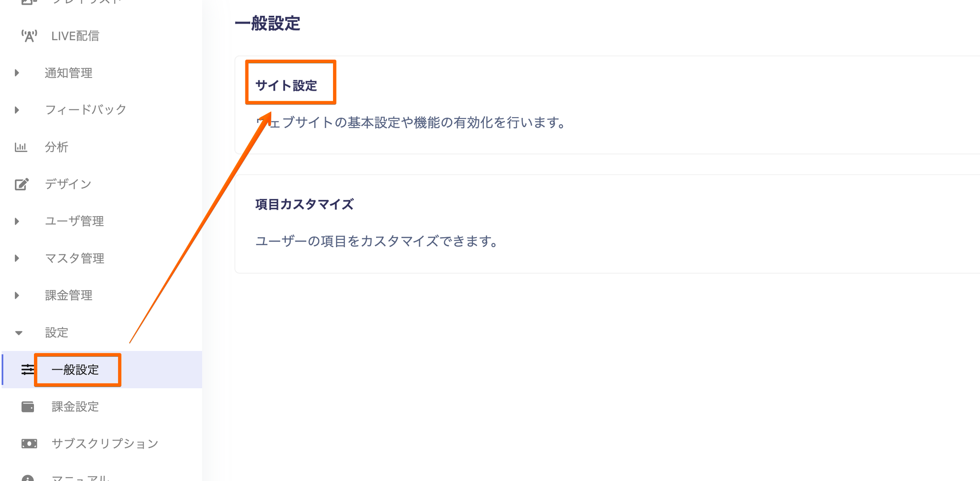The height and width of the screenshot is (481, 980).
Task: Click the 分析 bar chart icon
Action: (21, 147)
